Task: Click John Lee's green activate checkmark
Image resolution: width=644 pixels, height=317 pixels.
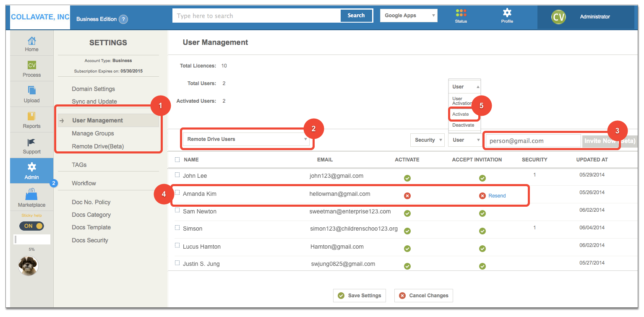Action: [x=407, y=178]
